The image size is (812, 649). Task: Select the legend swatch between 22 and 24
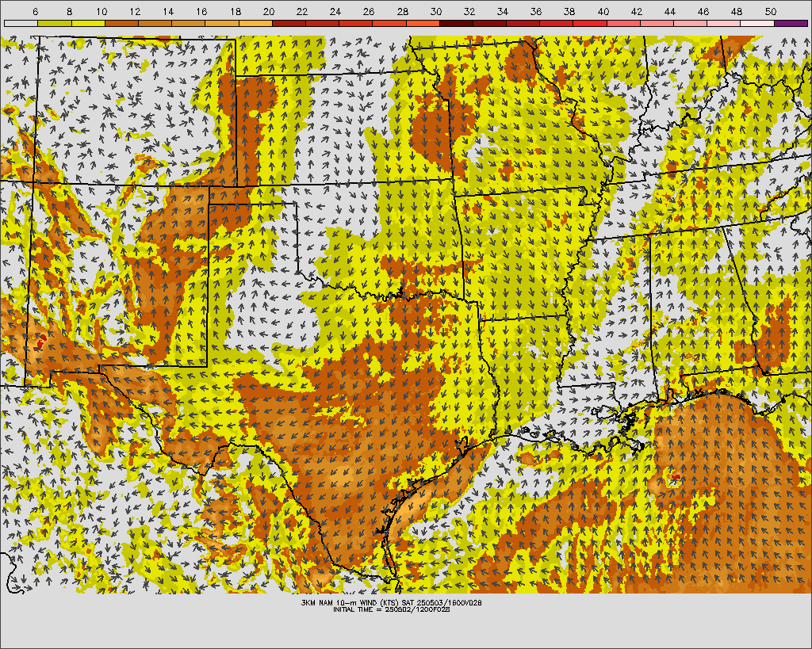[x=322, y=23]
